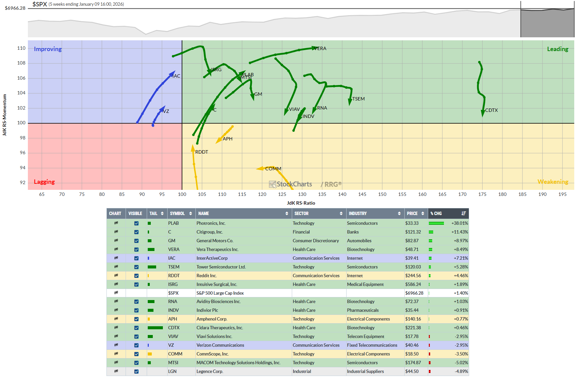The height and width of the screenshot is (378, 588).
Task: Open chart icon for CDTX row
Action: 116,328
